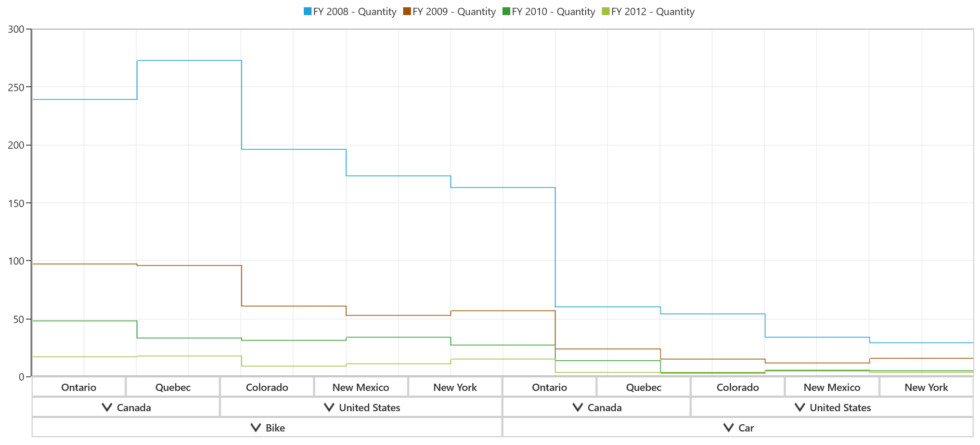
Task: Toggle FY 2009 - Quantity legend label
Action: tap(454, 11)
